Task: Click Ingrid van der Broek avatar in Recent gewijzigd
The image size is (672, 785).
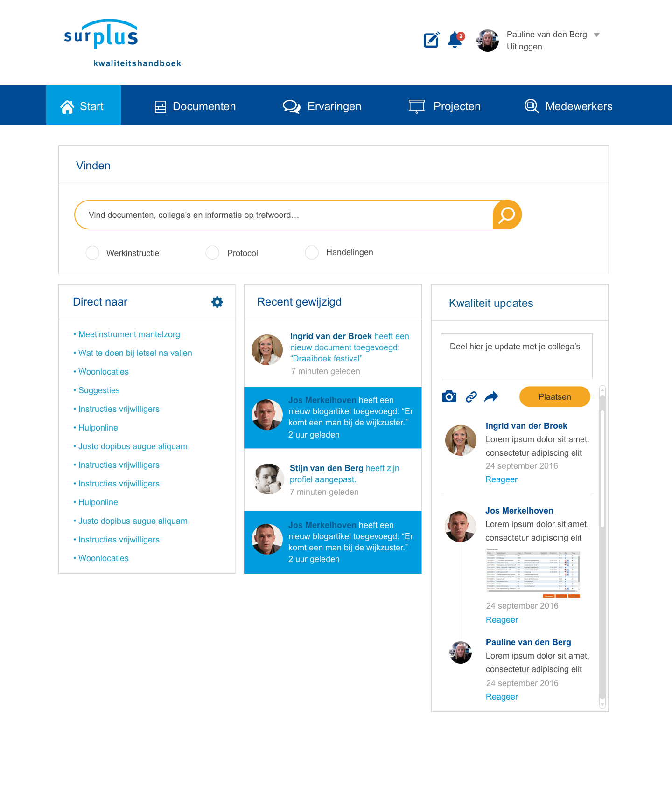Action: [267, 350]
